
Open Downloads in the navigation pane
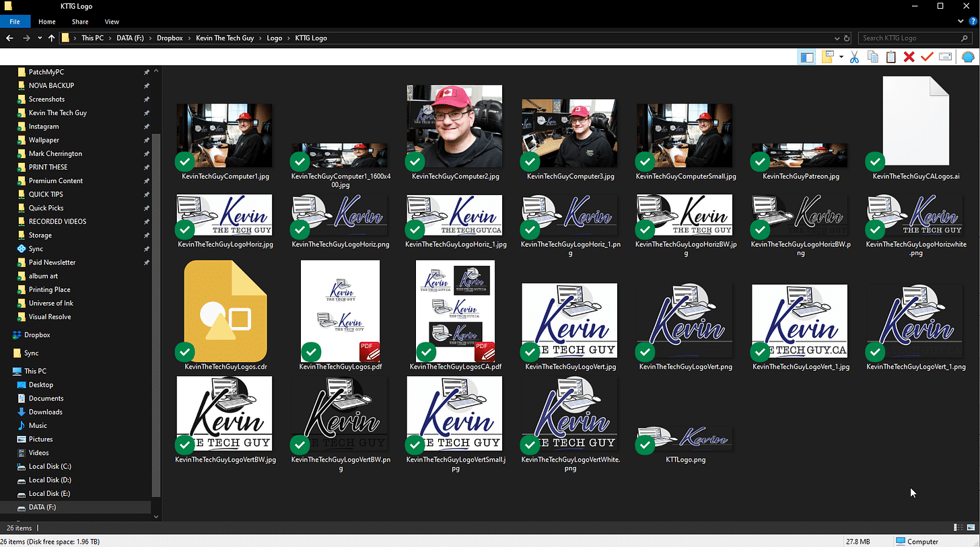45,412
